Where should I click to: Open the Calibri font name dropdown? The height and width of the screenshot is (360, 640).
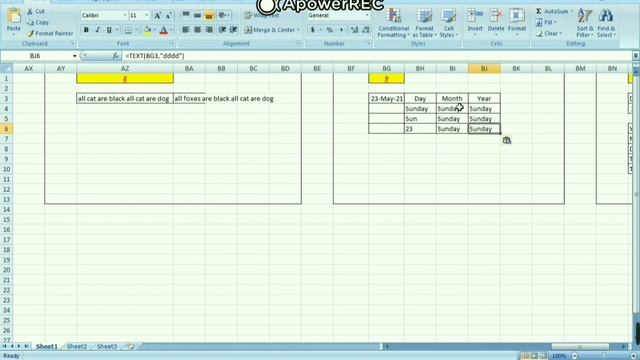click(x=125, y=16)
